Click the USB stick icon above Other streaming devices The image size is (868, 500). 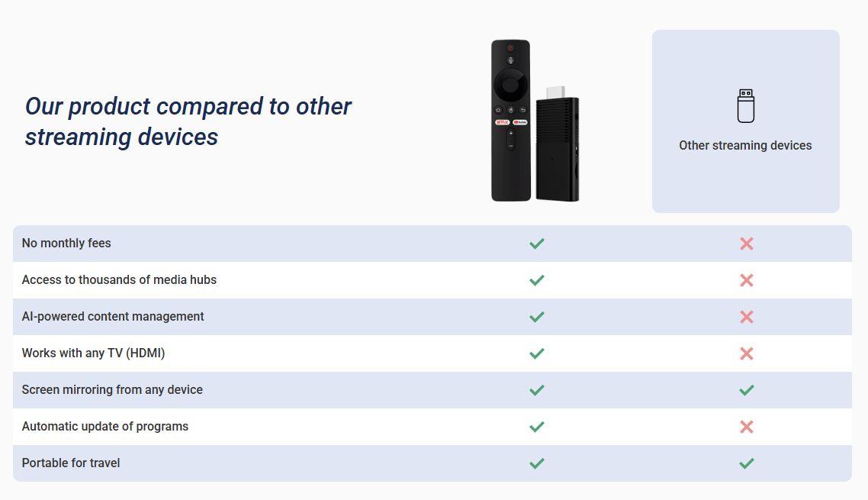point(746,106)
